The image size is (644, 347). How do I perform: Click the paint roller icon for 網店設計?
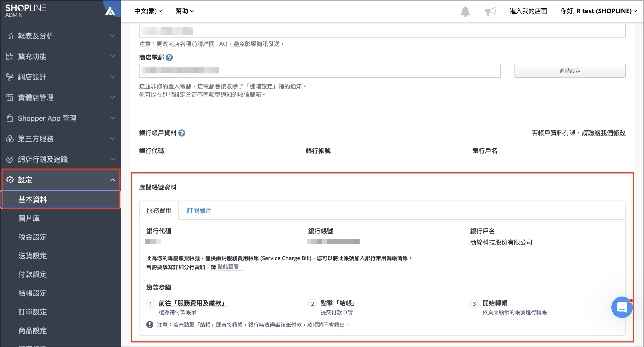(10, 77)
